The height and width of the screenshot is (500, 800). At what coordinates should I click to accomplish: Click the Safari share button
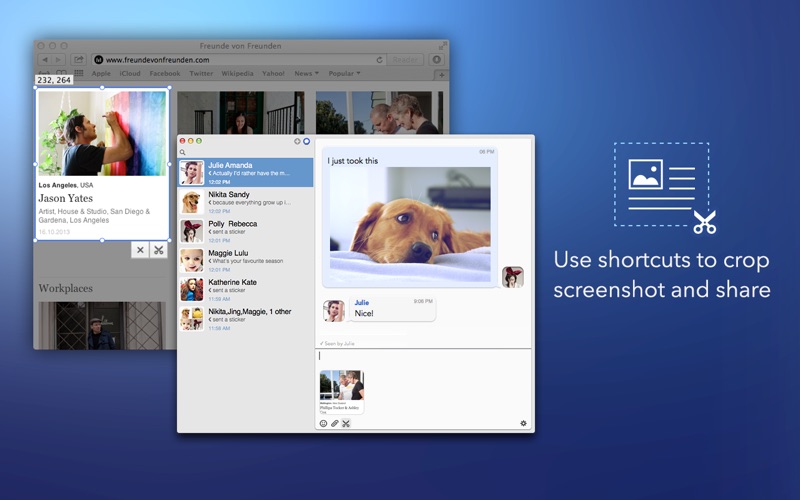click(x=78, y=60)
